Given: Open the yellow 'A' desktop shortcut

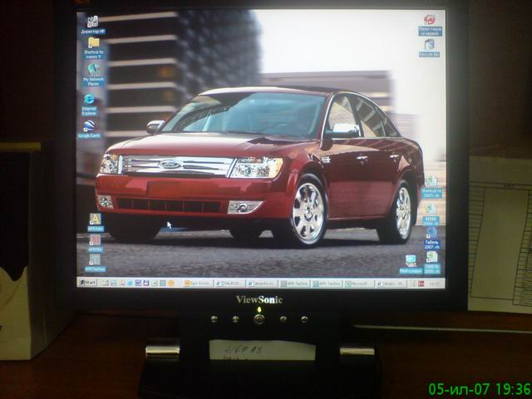Looking at the screenshot, I should (x=95, y=219).
